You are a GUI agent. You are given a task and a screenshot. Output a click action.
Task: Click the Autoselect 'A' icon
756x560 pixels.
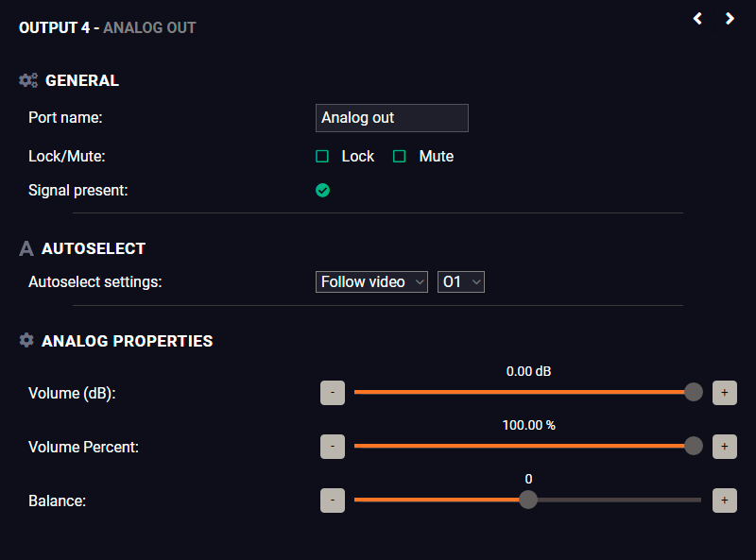pos(26,248)
